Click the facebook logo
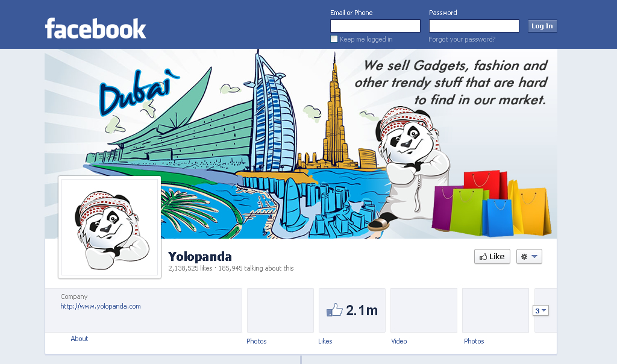 tap(96, 29)
